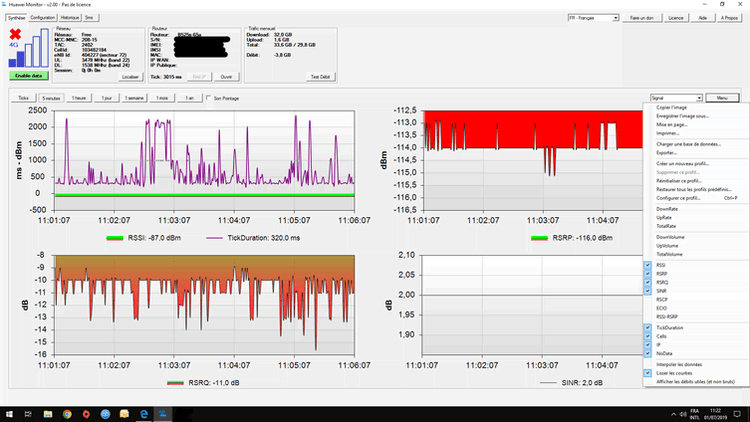Select Afficher les débits utiles option
Viewport: 750px width, 422px height.
(x=695, y=382)
